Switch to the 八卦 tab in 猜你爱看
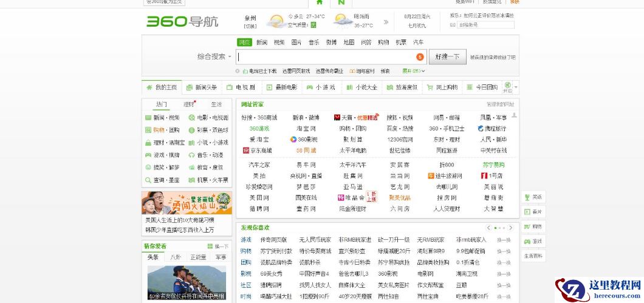The width and height of the screenshot is (644, 303). 176,257
